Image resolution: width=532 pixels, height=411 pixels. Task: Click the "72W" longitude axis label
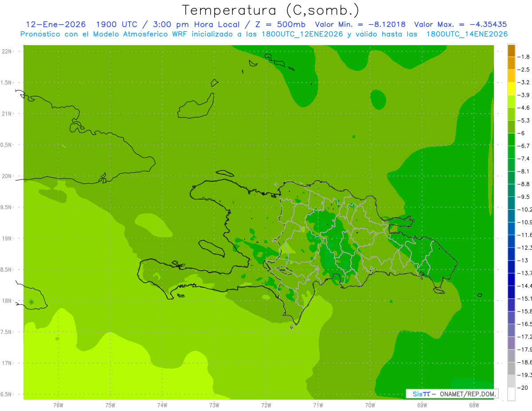tap(266, 405)
